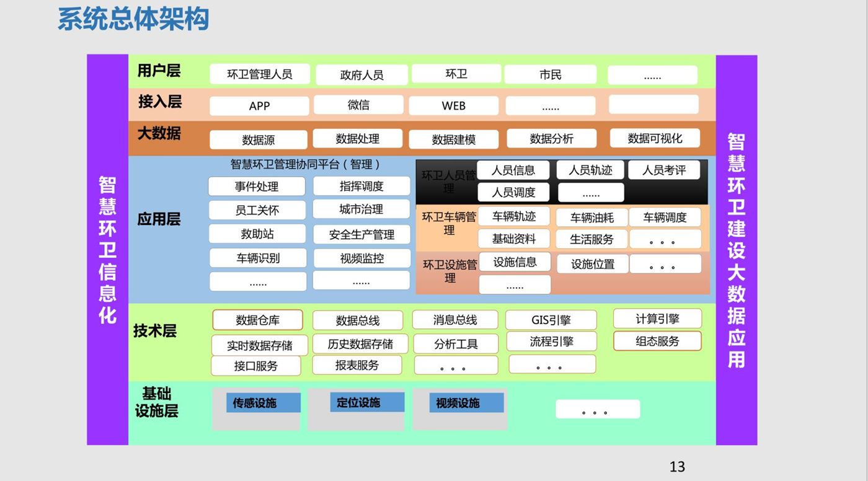Click the 数据仓库 box
This screenshot has height=481, width=868.
(258, 320)
